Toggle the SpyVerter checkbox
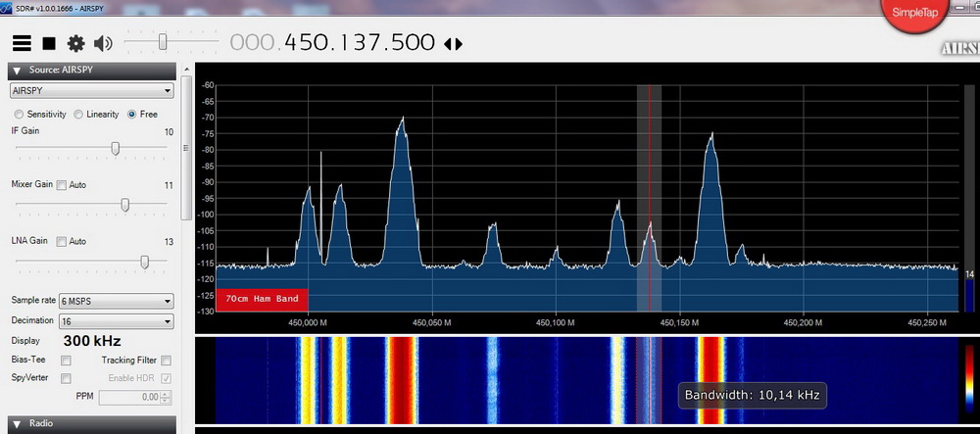The width and height of the screenshot is (980, 434). 66,378
